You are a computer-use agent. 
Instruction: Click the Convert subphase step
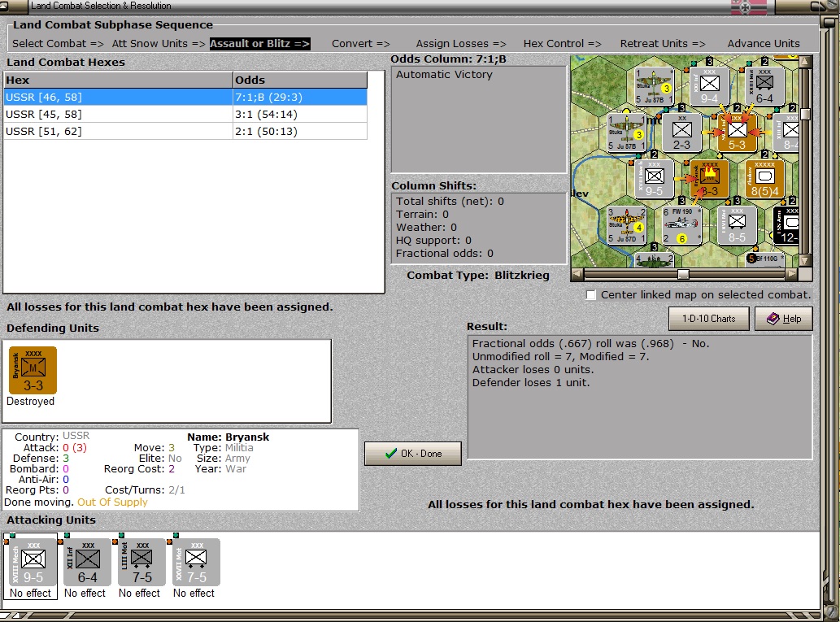(360, 43)
